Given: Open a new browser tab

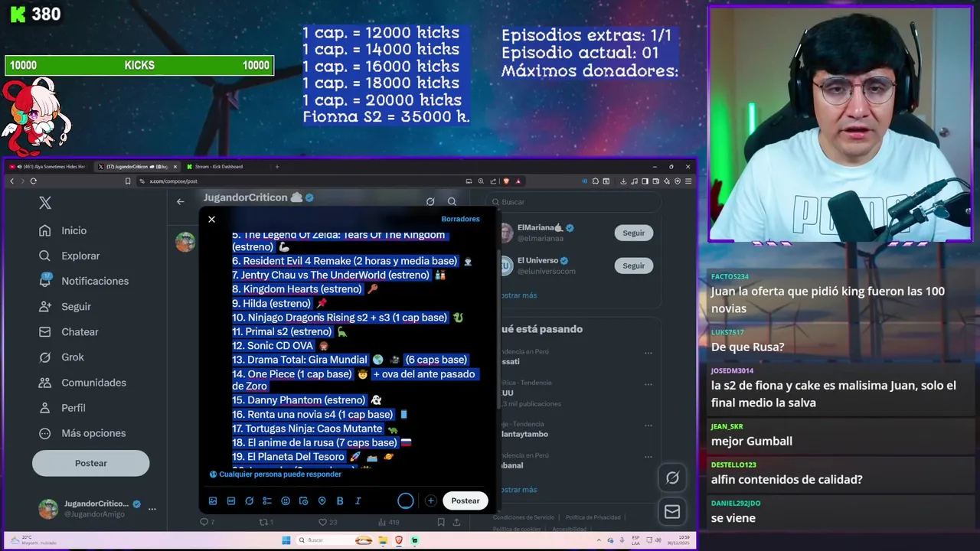Looking at the screenshot, I should coord(277,166).
